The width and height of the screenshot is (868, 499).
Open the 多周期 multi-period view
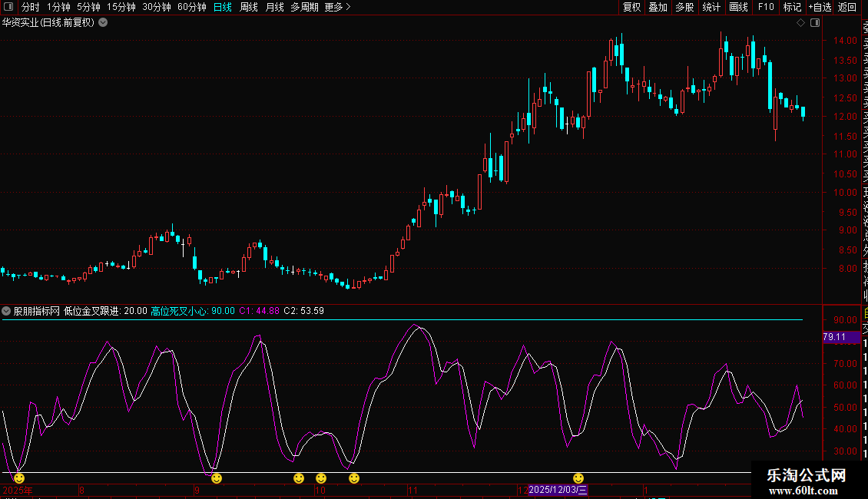(x=304, y=8)
